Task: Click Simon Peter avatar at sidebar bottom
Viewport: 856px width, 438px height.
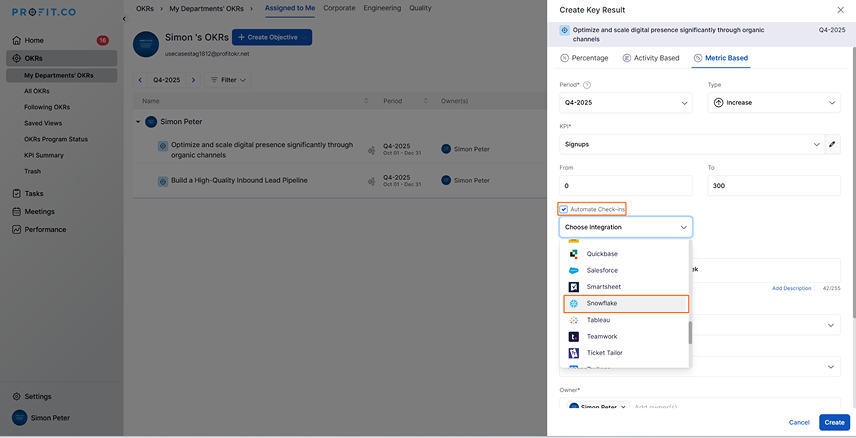Action: tap(20, 418)
